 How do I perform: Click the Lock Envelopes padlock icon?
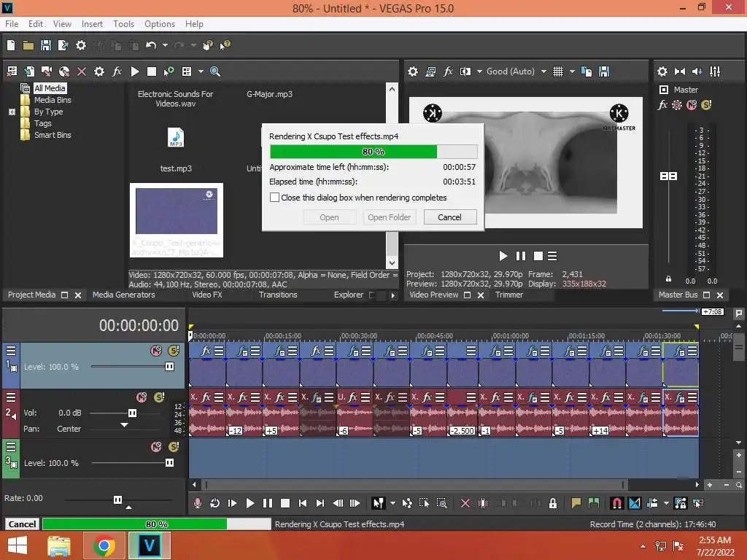[x=553, y=503]
